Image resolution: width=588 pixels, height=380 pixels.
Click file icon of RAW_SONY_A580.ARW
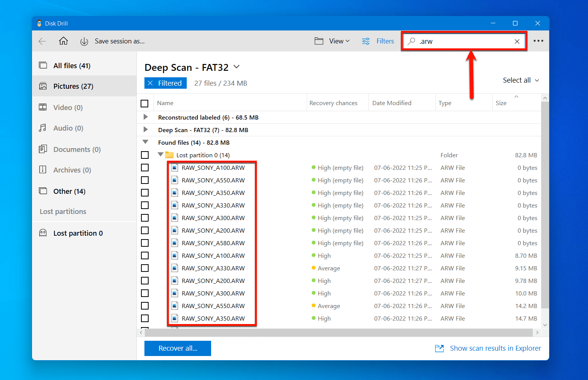(x=175, y=243)
